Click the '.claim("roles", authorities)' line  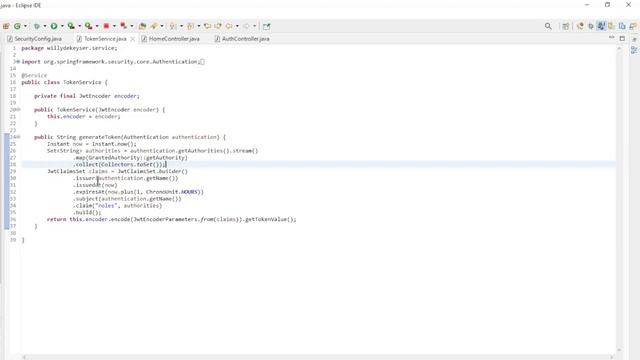[118, 206]
